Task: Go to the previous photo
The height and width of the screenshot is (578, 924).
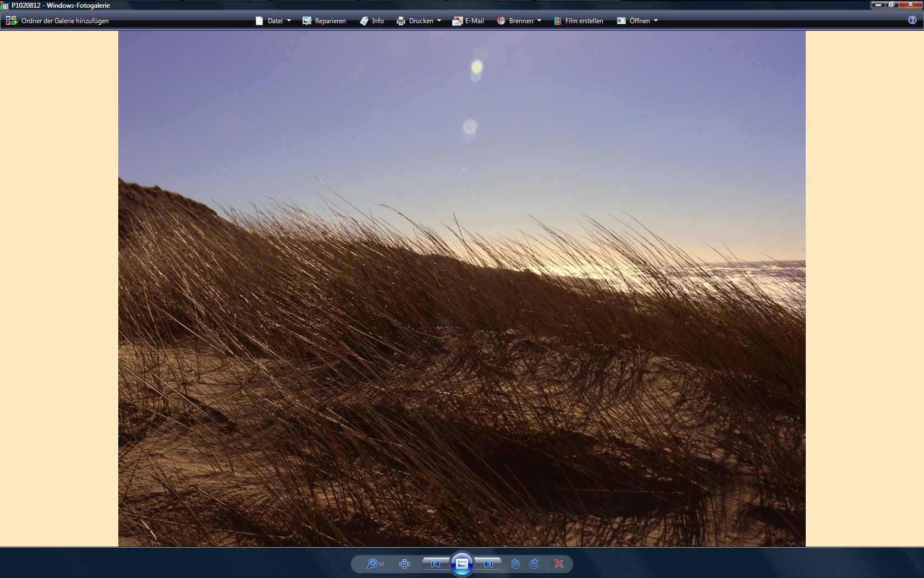Action: [436, 564]
